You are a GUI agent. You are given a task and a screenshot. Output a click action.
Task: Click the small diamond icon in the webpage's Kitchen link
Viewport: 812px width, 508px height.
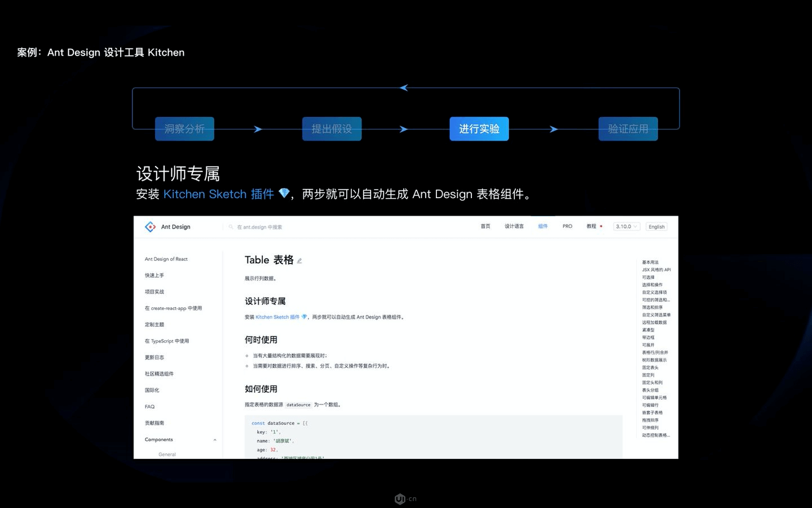(x=304, y=317)
